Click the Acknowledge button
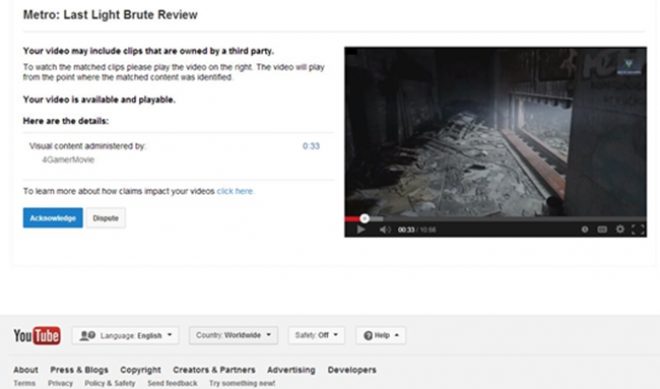The height and width of the screenshot is (389, 660). [53, 218]
